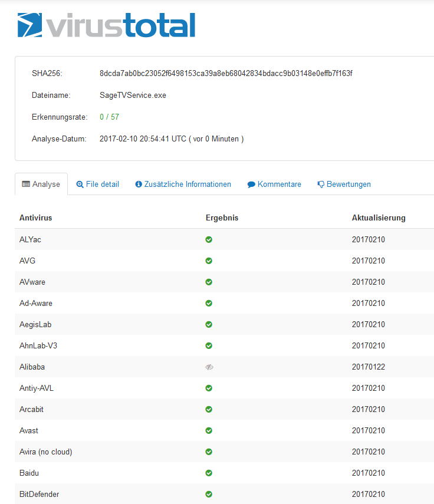
Task: Click the green check icon for Avast
Action: coord(209,430)
